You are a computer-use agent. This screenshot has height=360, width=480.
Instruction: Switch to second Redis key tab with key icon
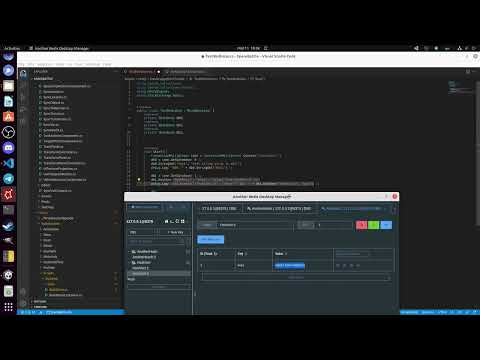279,209
